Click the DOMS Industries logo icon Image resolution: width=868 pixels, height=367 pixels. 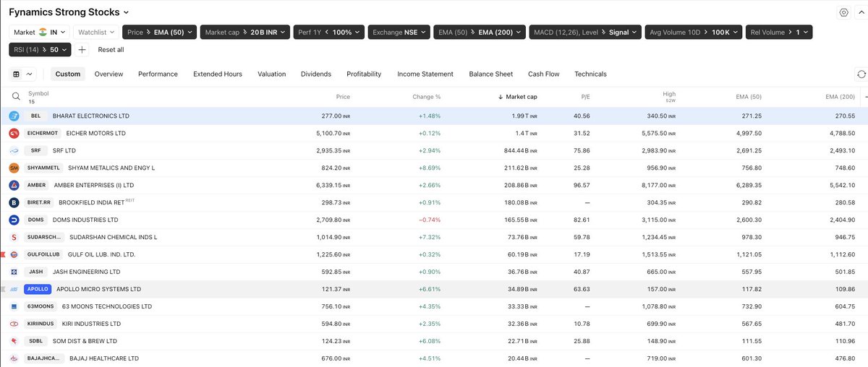14,220
